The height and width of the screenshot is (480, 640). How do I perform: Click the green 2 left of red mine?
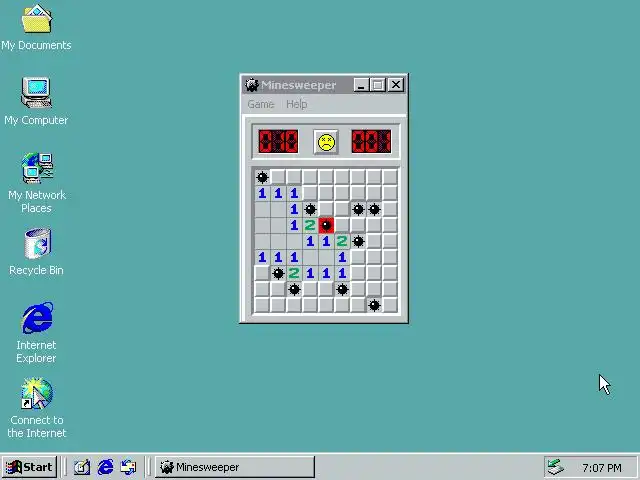click(310, 225)
